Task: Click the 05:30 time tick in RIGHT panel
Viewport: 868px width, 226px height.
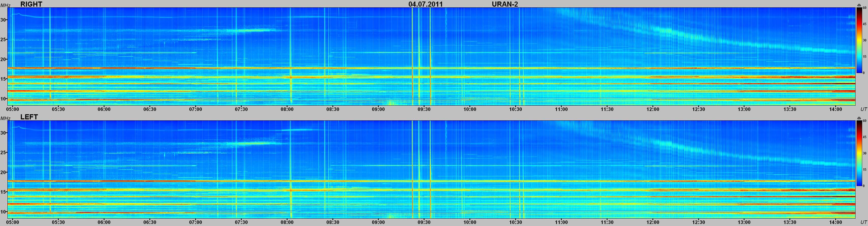Action: pyautogui.click(x=58, y=109)
